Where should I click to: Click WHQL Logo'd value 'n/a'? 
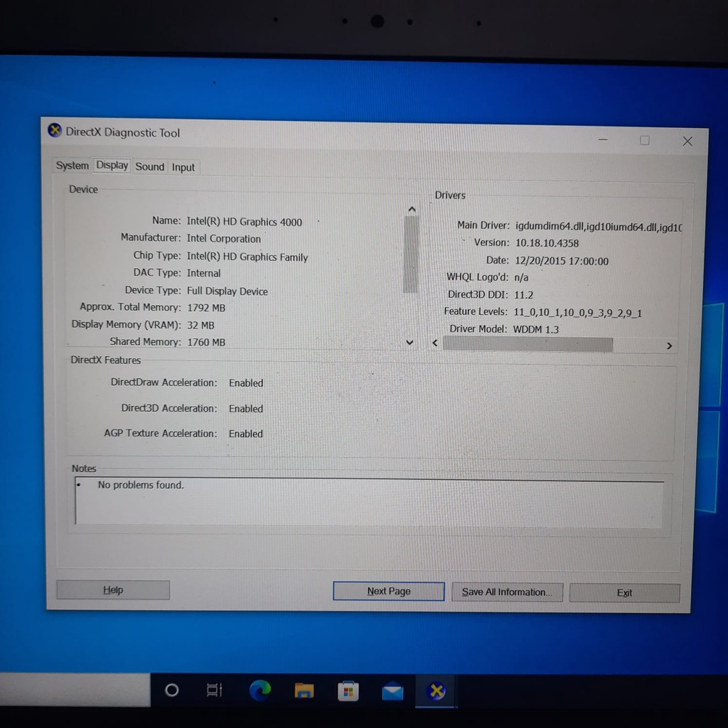pyautogui.click(x=521, y=278)
